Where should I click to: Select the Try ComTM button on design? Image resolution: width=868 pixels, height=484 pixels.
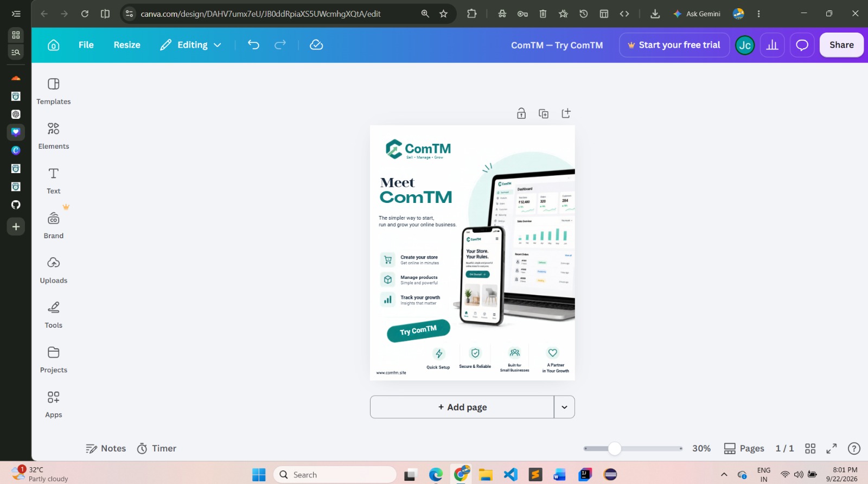click(x=418, y=330)
